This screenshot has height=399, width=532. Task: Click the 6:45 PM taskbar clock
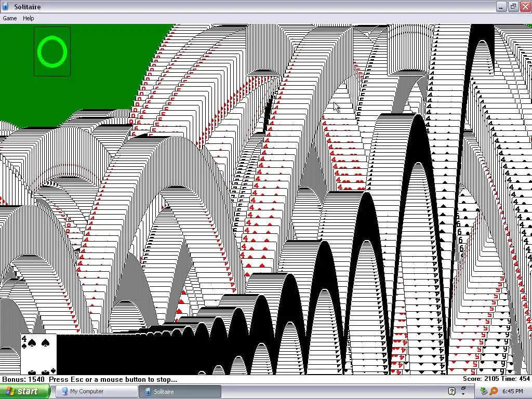click(512, 392)
